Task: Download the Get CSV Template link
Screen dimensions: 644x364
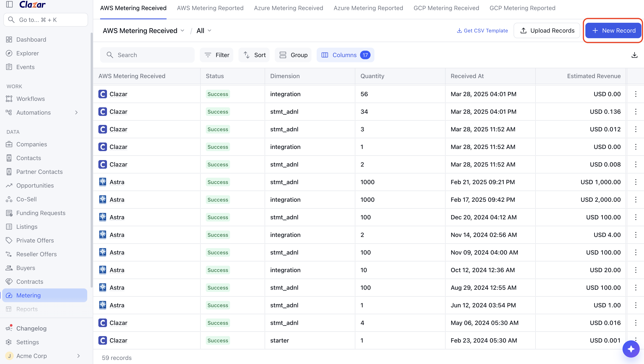Action: pyautogui.click(x=482, y=30)
